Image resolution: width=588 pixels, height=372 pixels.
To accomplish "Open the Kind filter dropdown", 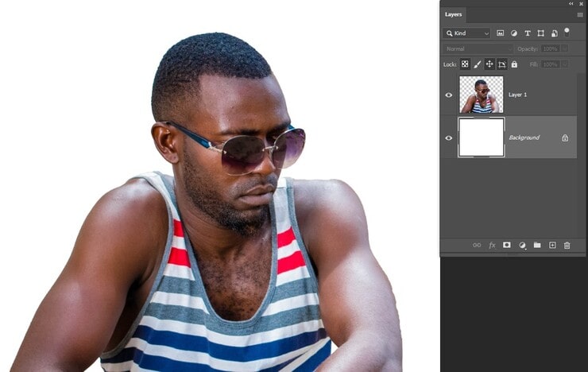I will 467,33.
